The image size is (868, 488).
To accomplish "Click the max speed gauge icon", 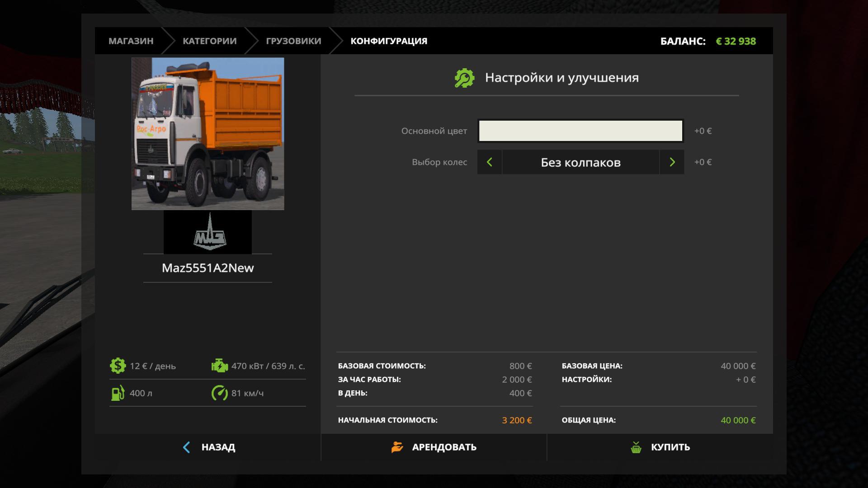I will (220, 393).
